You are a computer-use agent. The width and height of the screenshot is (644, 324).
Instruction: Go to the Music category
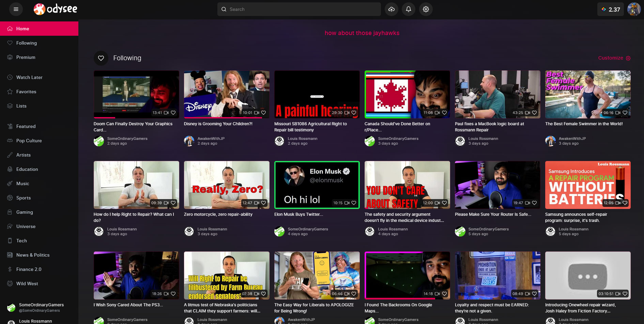39,183
